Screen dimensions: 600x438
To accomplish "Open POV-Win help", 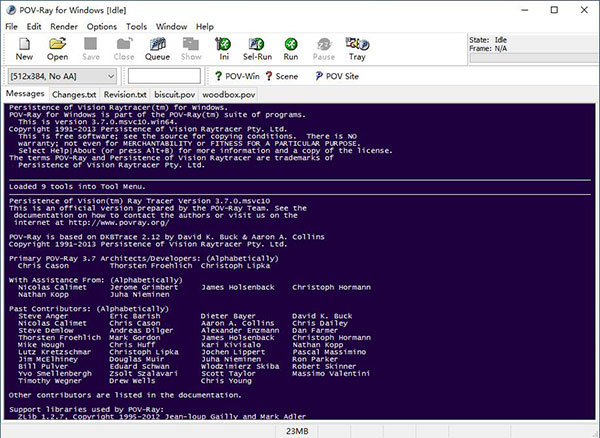I will click(x=237, y=76).
